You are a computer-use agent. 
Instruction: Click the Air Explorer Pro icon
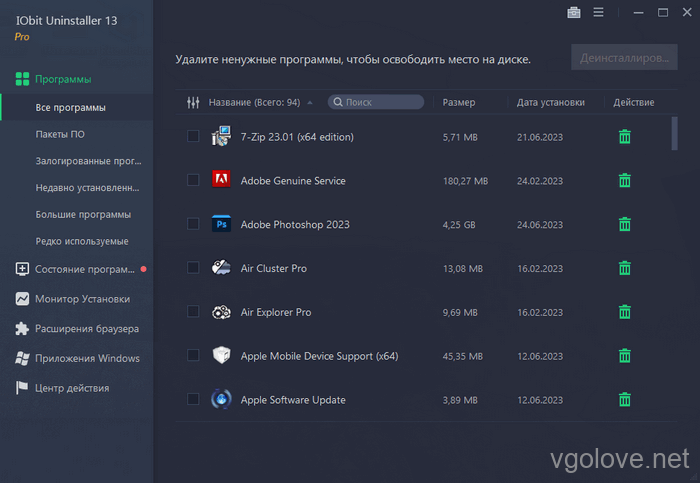click(221, 312)
